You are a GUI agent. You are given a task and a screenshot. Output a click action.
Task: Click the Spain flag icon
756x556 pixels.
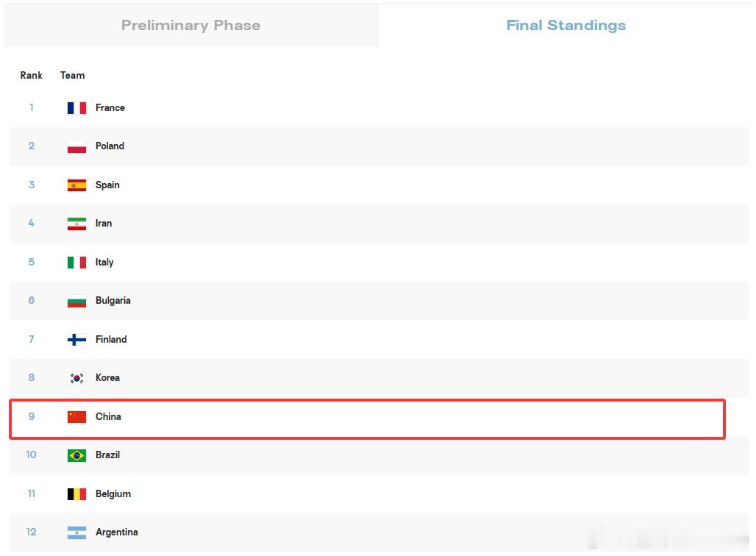click(x=76, y=185)
